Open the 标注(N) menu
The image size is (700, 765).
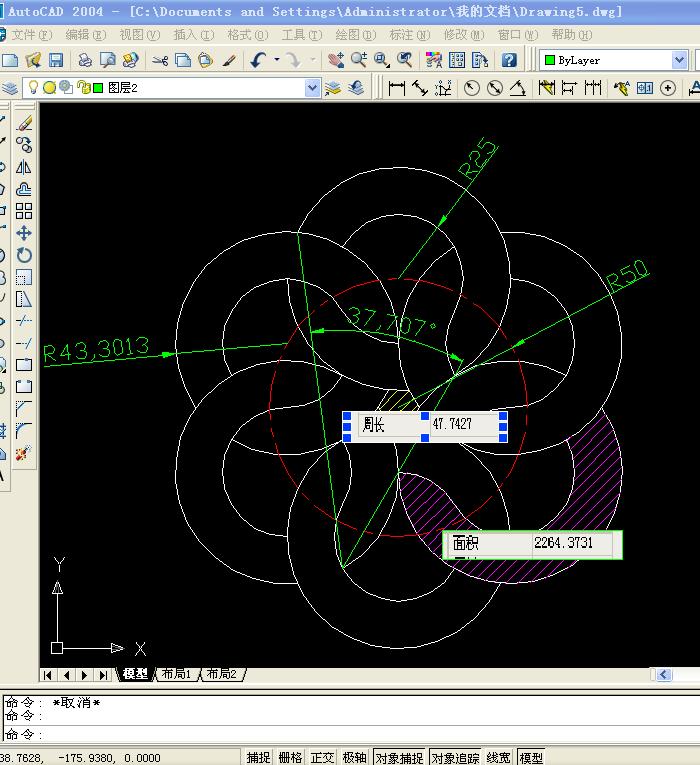tap(410, 35)
